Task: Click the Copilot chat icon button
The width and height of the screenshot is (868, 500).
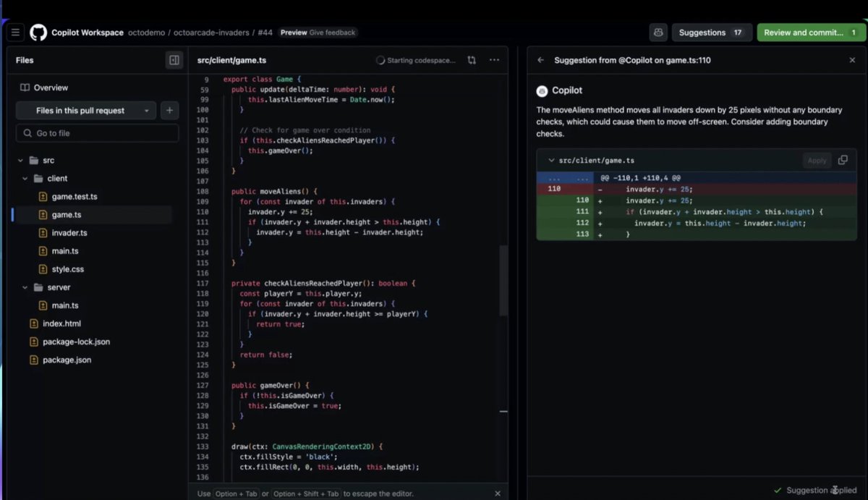Action: [658, 33]
